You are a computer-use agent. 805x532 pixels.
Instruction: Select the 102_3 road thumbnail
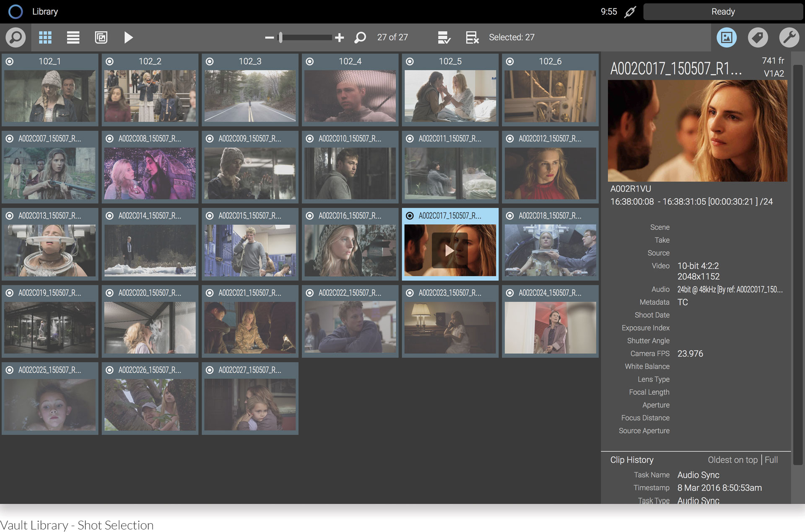coord(250,96)
